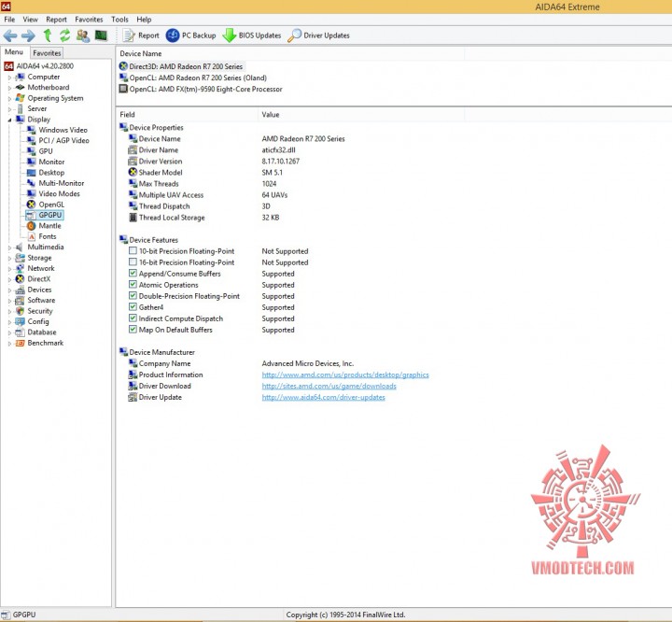Click the green monitor toolbar icon
Image resolution: width=672 pixels, height=622 pixels.
(101, 35)
